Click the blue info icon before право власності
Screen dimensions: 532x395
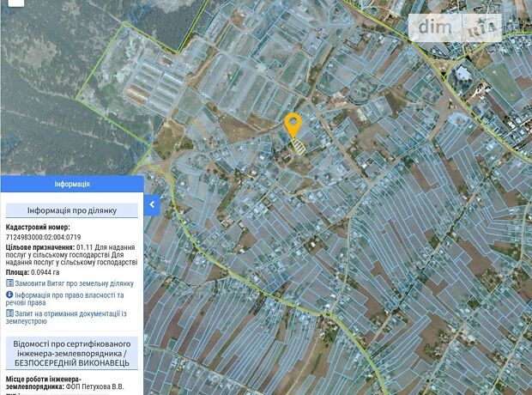pyautogui.click(x=9, y=295)
